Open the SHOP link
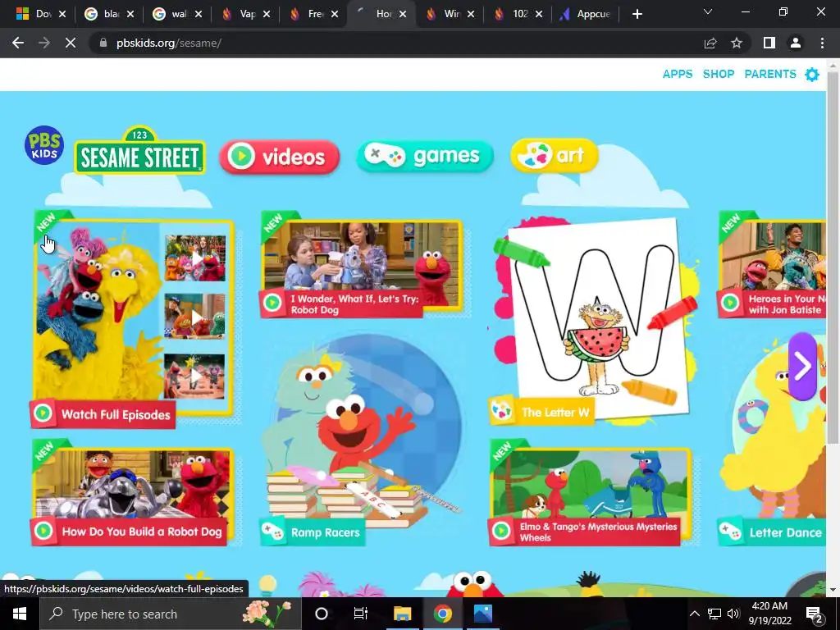840x630 pixels. (x=719, y=74)
